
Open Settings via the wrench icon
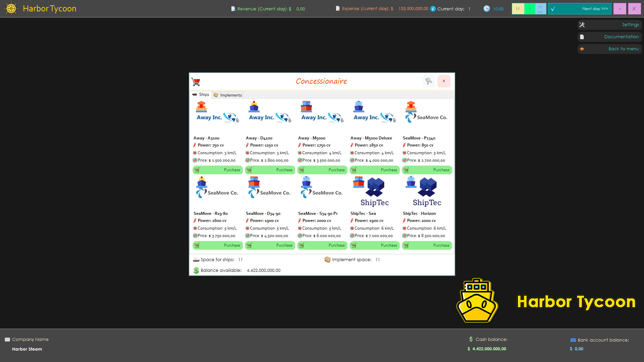(x=582, y=24)
